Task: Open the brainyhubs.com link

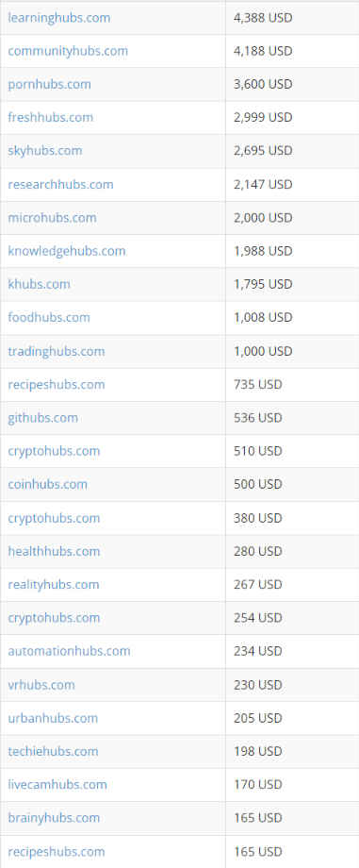Action: 54,818
